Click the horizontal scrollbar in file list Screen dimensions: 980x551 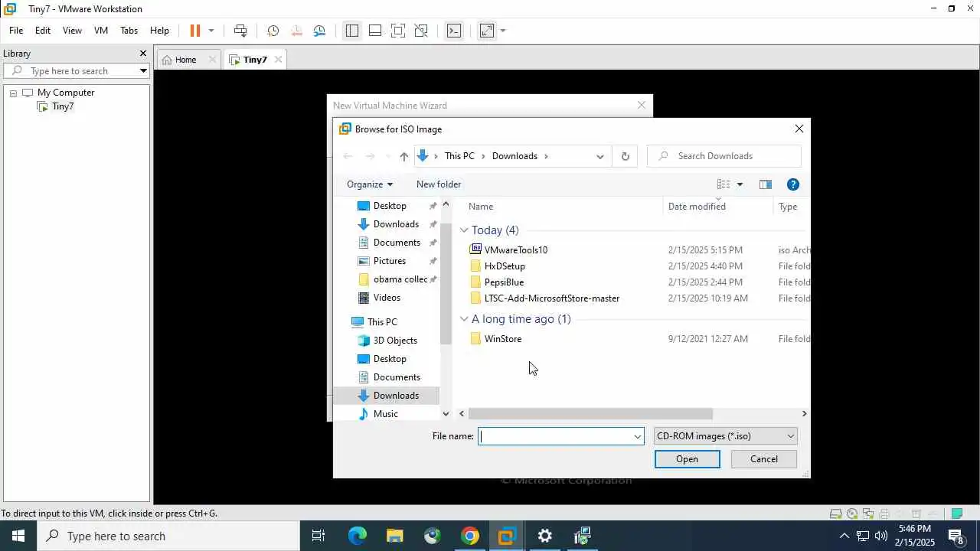590,414
